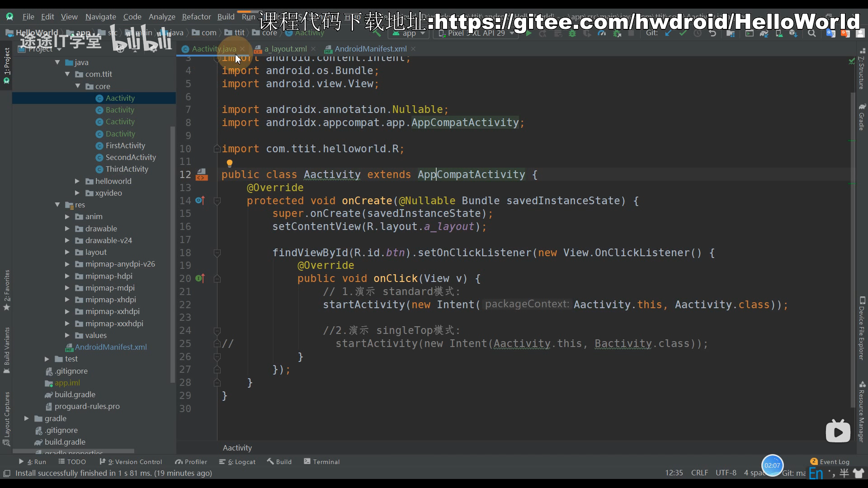The image size is (868, 488).
Task: Click the implements gutter icon on line 20
Action: pos(200,278)
